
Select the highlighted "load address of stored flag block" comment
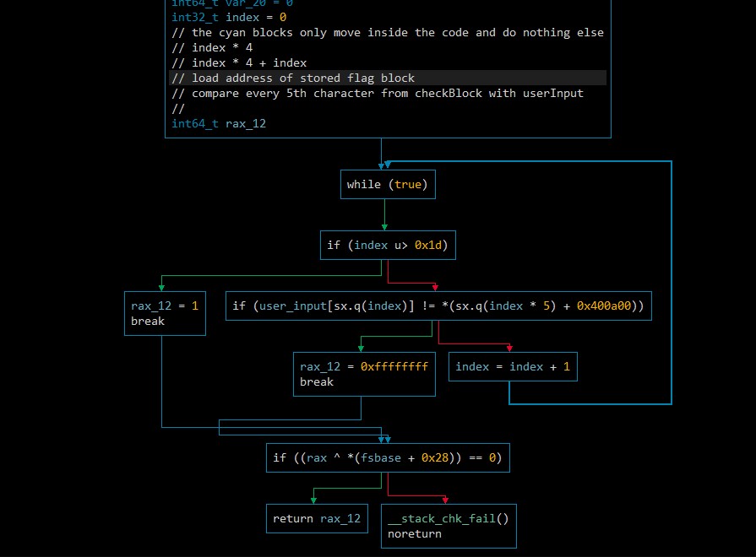click(x=293, y=78)
